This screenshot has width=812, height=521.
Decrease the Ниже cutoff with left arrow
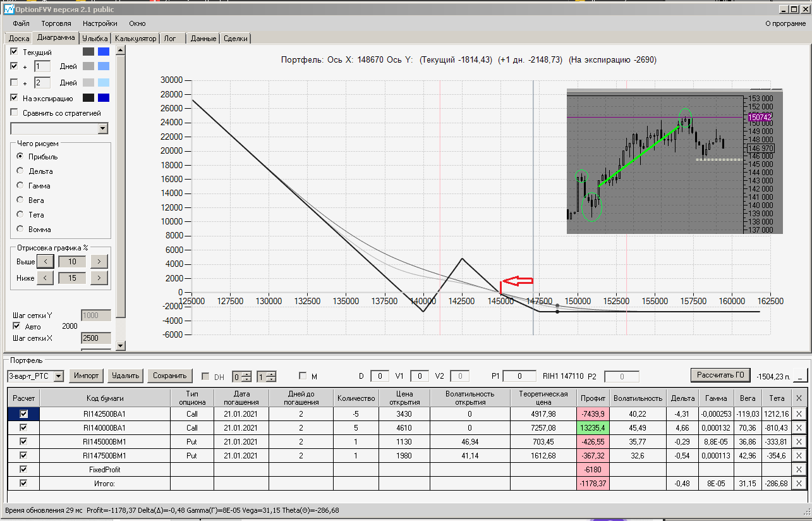45,278
